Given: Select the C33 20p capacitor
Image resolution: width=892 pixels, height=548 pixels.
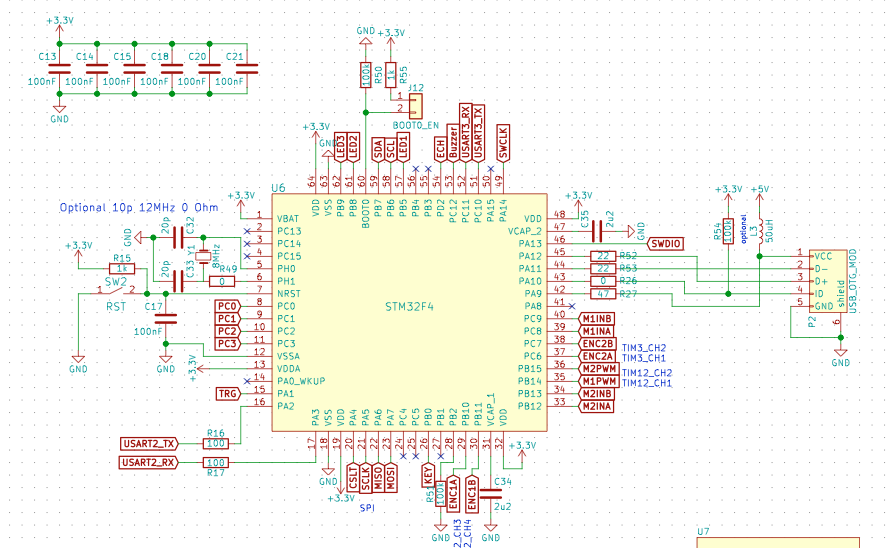Looking at the screenshot, I should coord(178,281).
